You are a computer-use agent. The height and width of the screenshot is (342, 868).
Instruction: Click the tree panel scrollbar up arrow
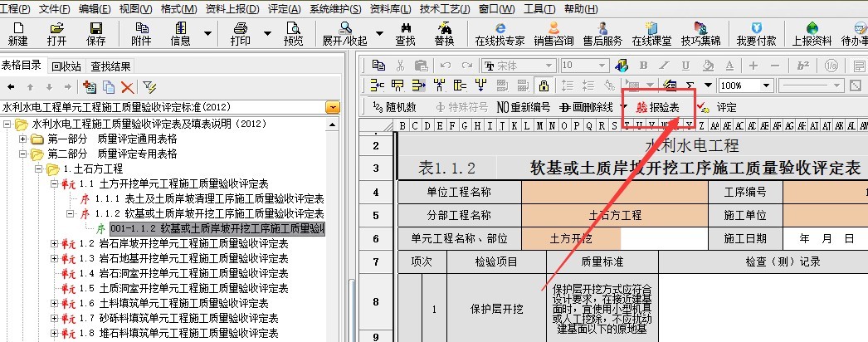pos(332,125)
